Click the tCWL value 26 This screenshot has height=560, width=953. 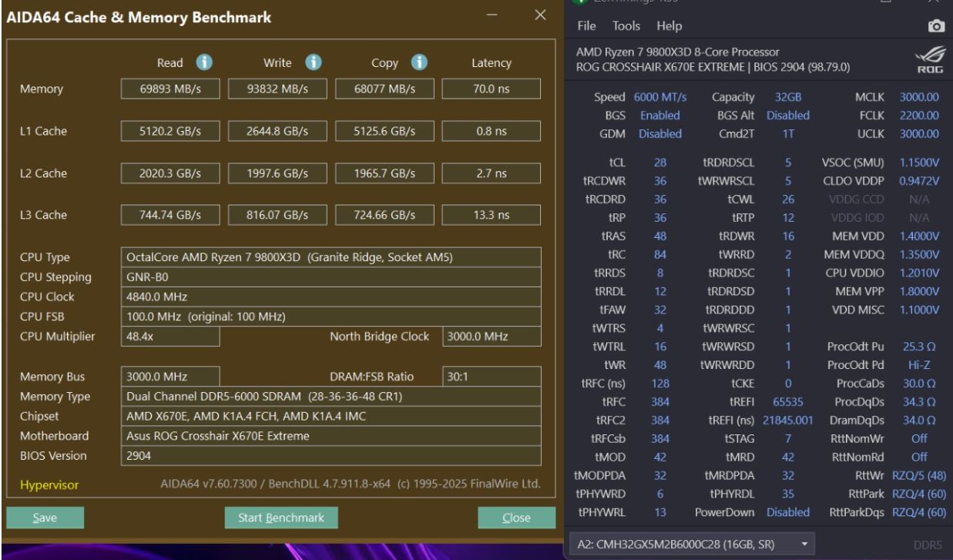787,200
